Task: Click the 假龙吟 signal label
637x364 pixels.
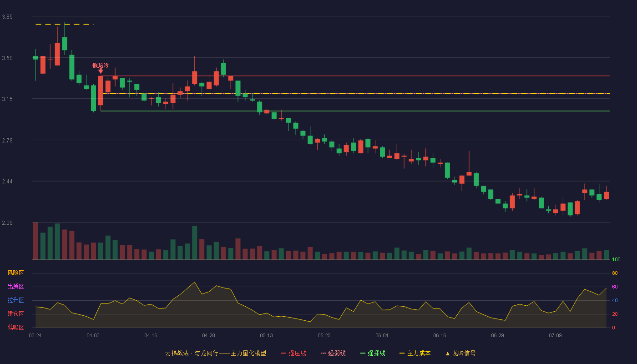Action: 101,66
